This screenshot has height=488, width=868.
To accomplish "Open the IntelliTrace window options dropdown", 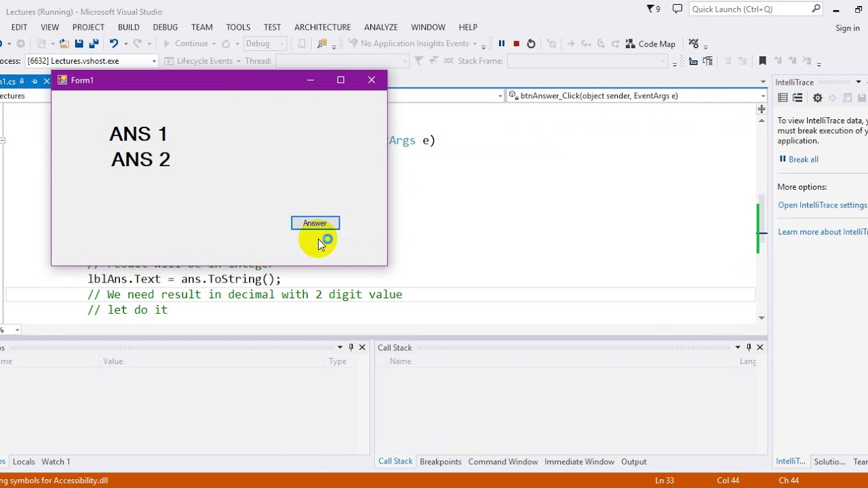I will click(858, 82).
